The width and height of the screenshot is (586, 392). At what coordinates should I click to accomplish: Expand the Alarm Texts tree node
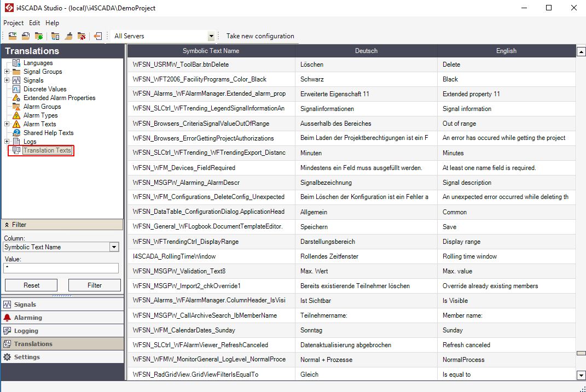(7, 124)
